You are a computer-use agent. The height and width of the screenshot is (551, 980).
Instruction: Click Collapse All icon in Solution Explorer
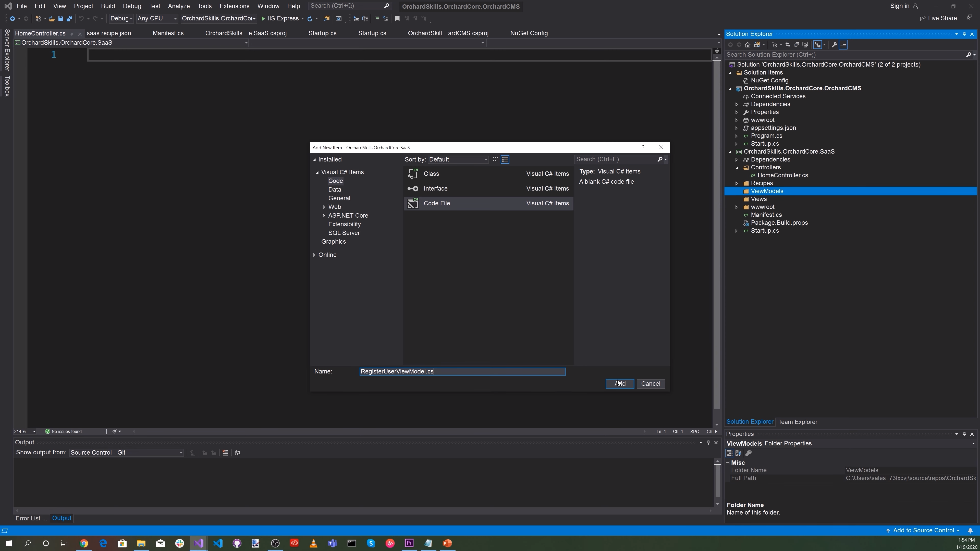796,44
